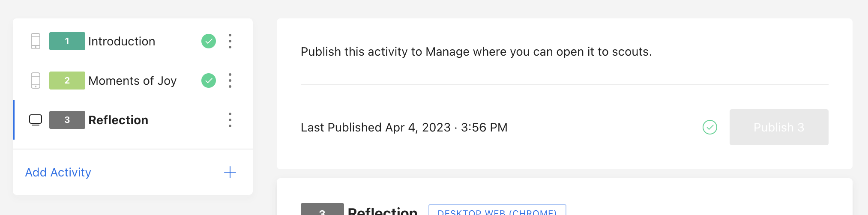Click the light green number 2 badge

tap(67, 81)
